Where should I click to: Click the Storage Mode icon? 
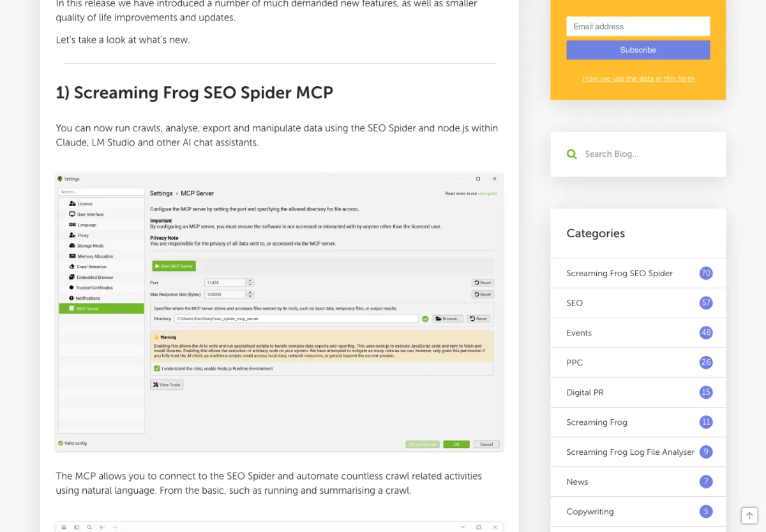[72, 246]
